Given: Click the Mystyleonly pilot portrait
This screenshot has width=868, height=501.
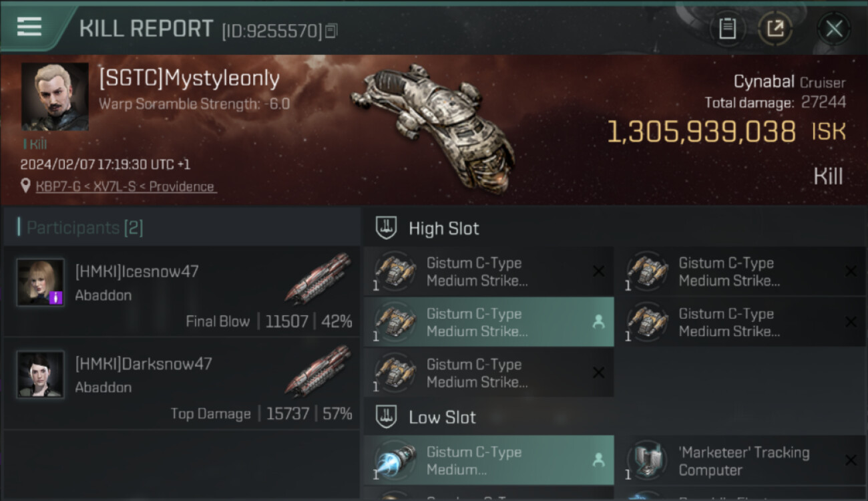Looking at the screenshot, I should point(55,96).
